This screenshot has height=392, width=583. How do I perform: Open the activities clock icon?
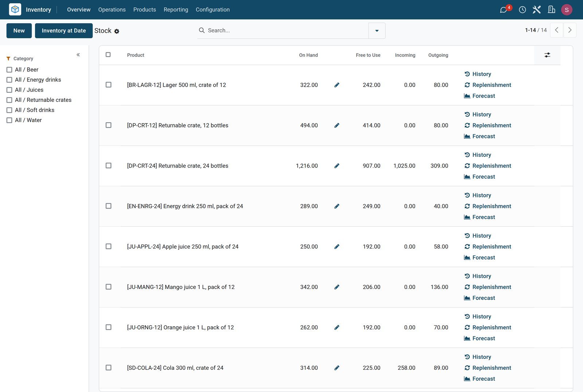tap(522, 10)
